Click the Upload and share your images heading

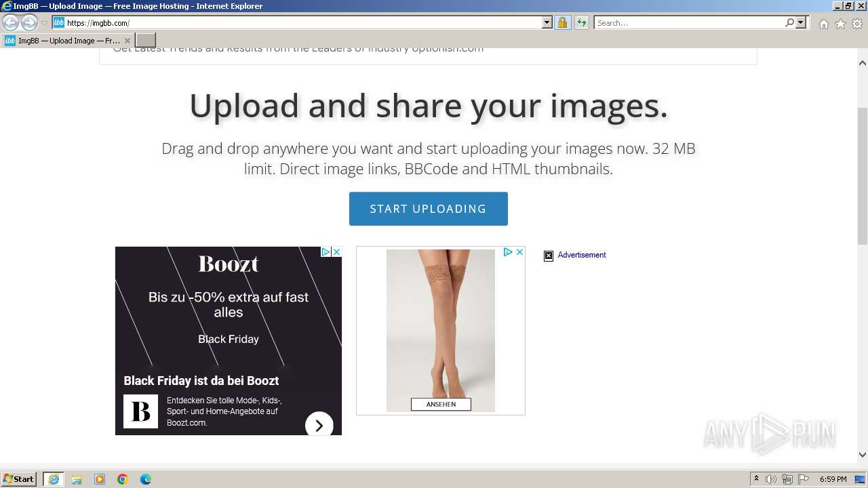click(429, 106)
